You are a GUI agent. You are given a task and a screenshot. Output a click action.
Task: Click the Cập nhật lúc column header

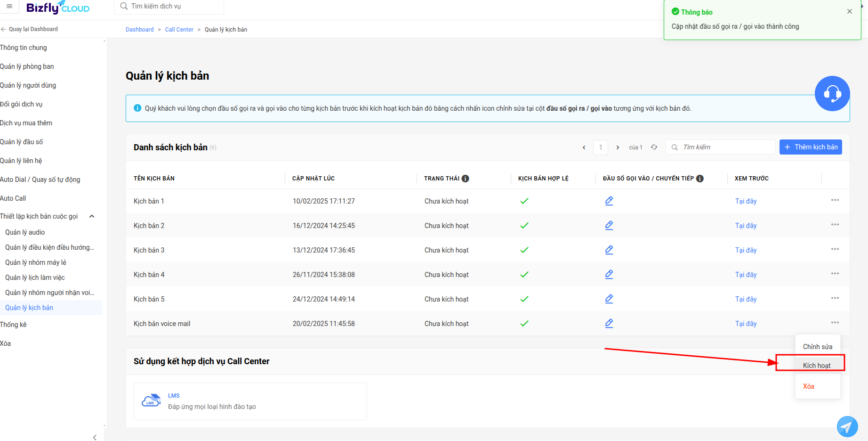click(313, 179)
